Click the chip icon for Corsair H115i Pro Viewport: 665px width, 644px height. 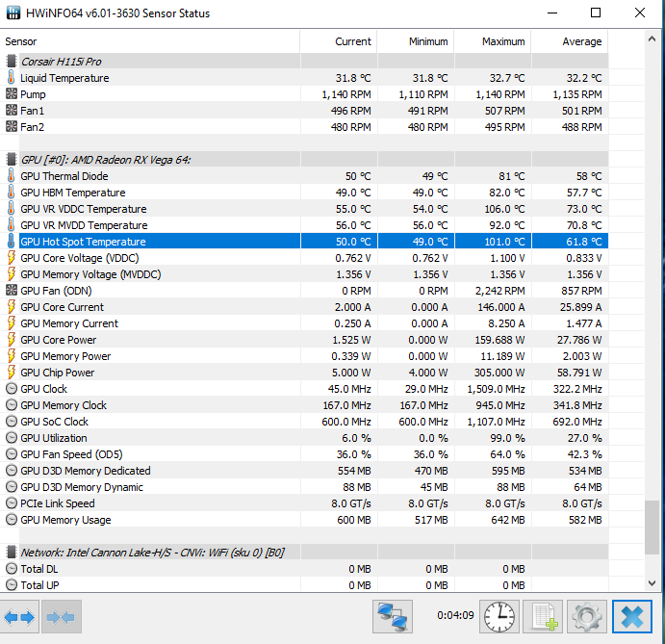coord(12,61)
